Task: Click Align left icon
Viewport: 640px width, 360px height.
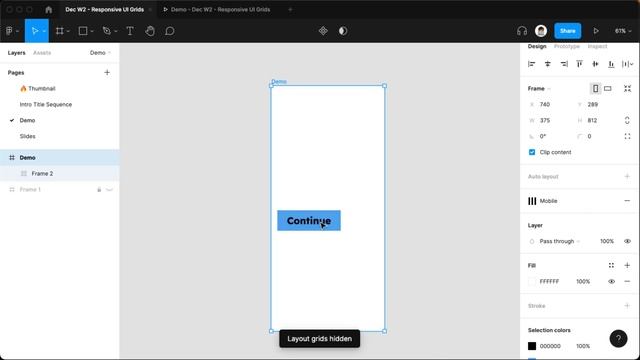Action: click(x=531, y=64)
